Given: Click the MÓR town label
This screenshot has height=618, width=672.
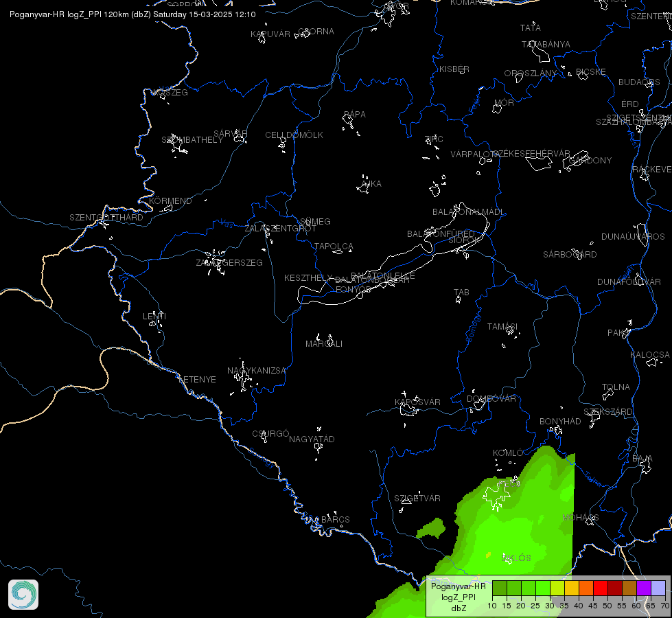Looking at the screenshot, I should [x=504, y=103].
